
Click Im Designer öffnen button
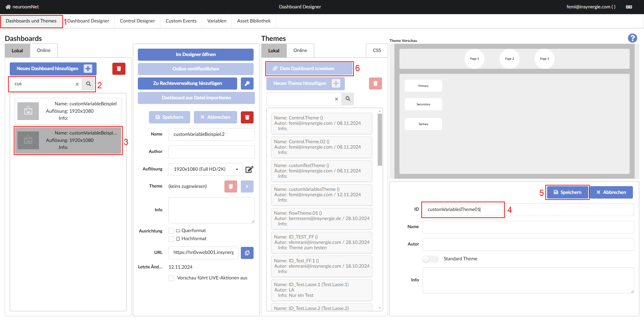pos(196,54)
